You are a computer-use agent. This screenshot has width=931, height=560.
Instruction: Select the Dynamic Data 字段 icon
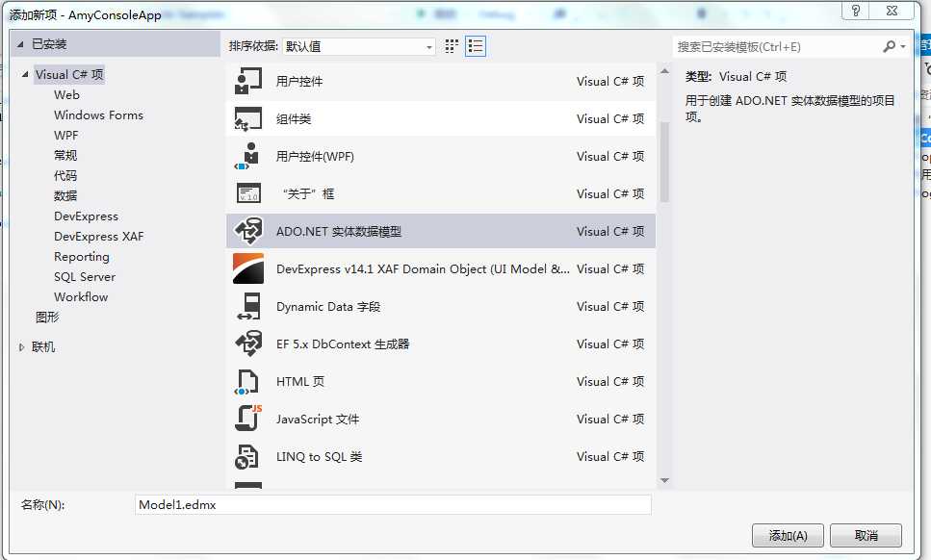click(x=248, y=306)
